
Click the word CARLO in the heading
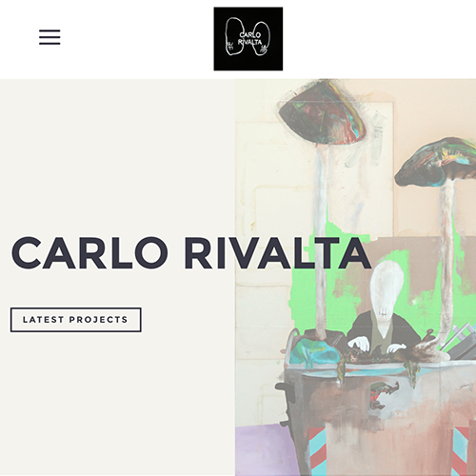89,253
